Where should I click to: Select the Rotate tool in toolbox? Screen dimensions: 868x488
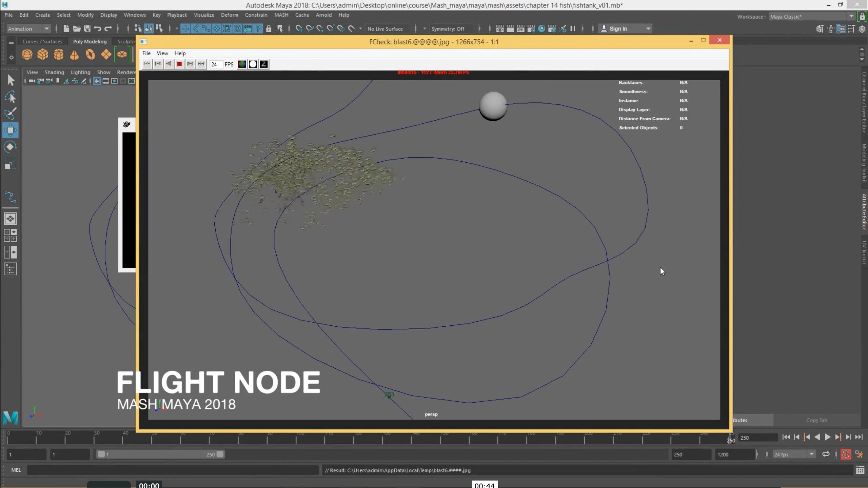coord(10,147)
